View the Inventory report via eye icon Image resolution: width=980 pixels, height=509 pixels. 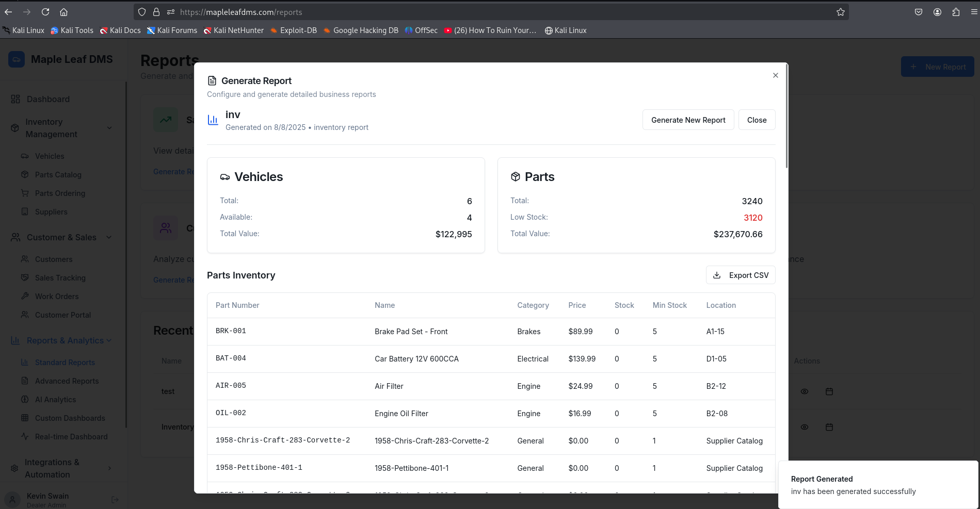click(x=804, y=427)
